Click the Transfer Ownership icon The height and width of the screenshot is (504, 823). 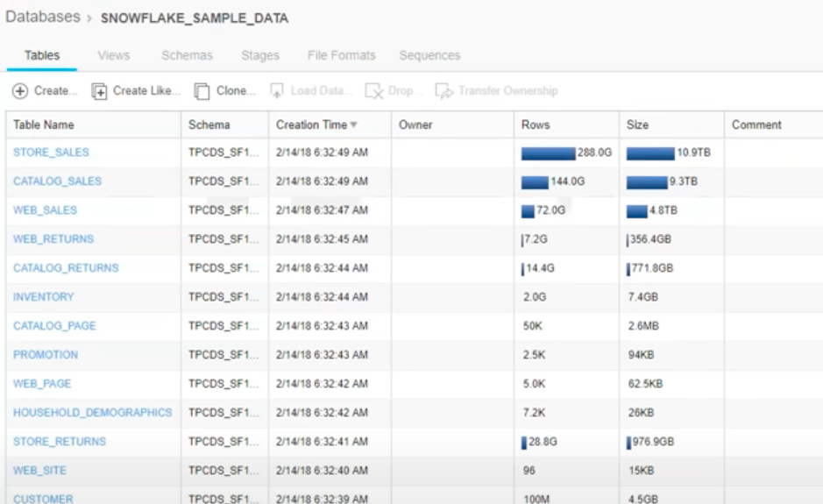coord(444,91)
